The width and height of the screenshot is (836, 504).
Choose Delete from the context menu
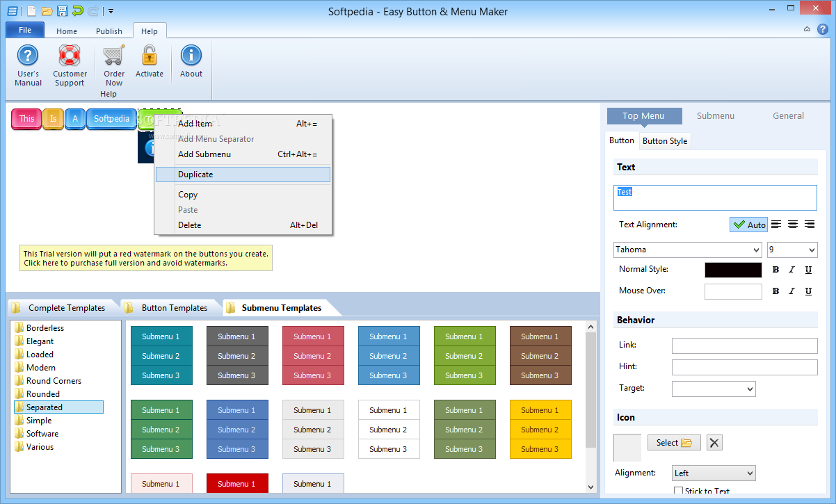(x=243, y=225)
